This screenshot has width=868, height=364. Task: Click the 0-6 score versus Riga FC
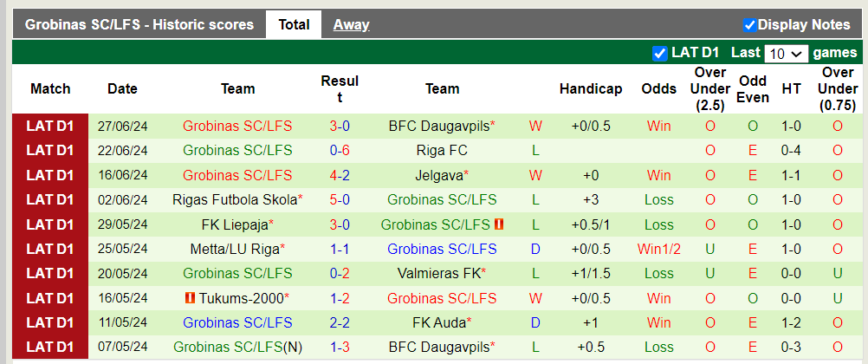(340, 150)
